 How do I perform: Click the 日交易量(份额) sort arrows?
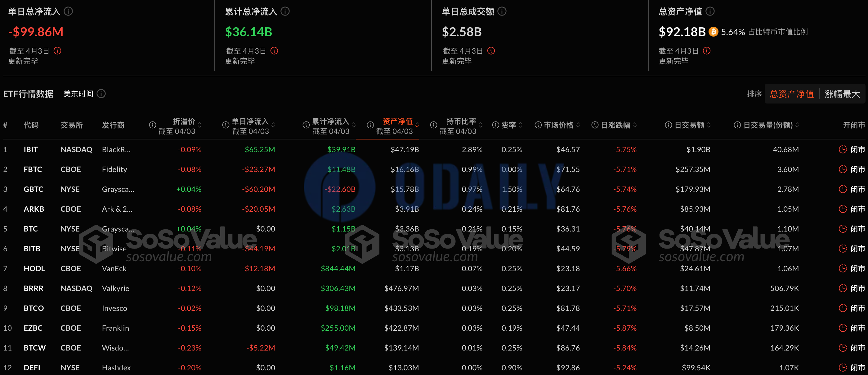point(797,125)
